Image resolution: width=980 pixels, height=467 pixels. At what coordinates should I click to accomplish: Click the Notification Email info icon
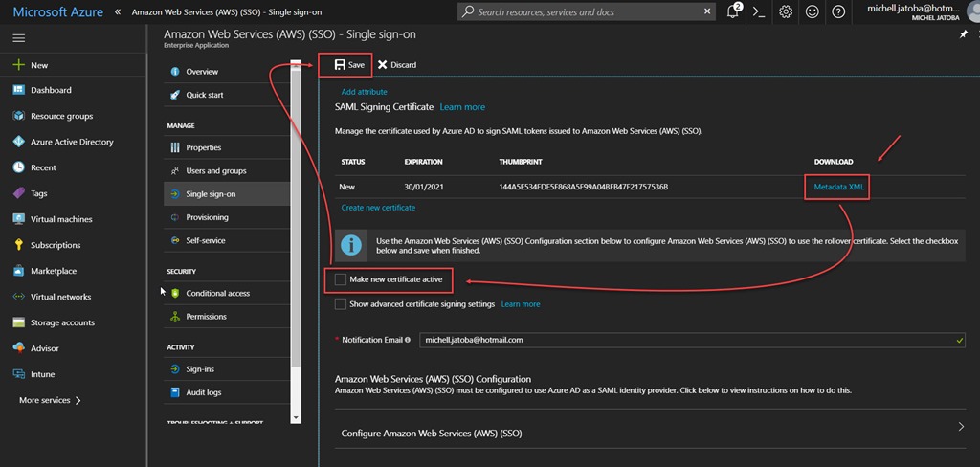(x=408, y=340)
